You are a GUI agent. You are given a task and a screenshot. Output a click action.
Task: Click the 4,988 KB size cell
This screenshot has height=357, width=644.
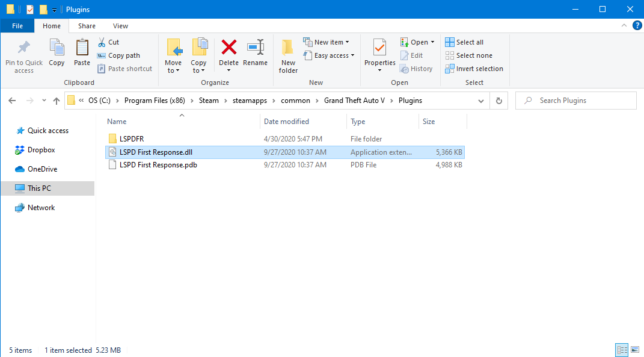(x=449, y=165)
